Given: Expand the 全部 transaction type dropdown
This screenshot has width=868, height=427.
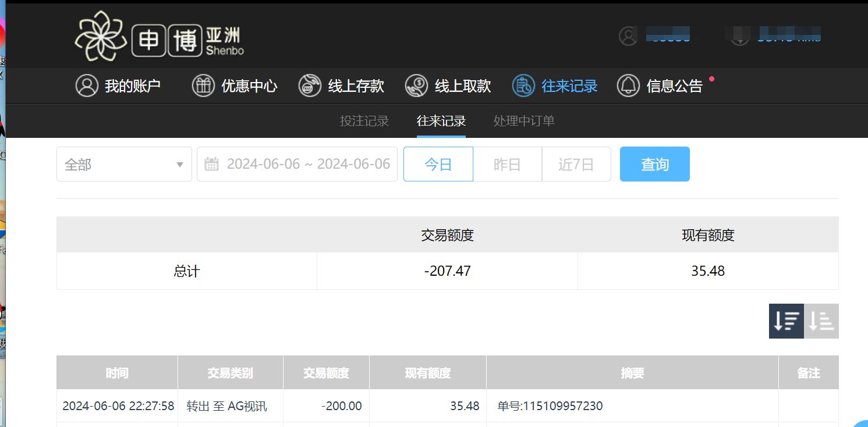Looking at the screenshot, I should pyautogui.click(x=124, y=164).
